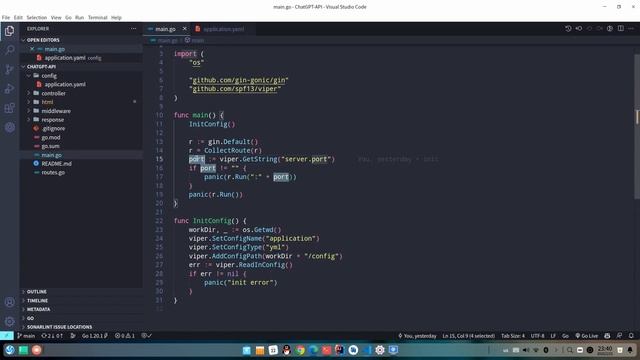Expand the SonarLint Issue Locations section
Screen dimensions: 640x360
tap(81, 327)
